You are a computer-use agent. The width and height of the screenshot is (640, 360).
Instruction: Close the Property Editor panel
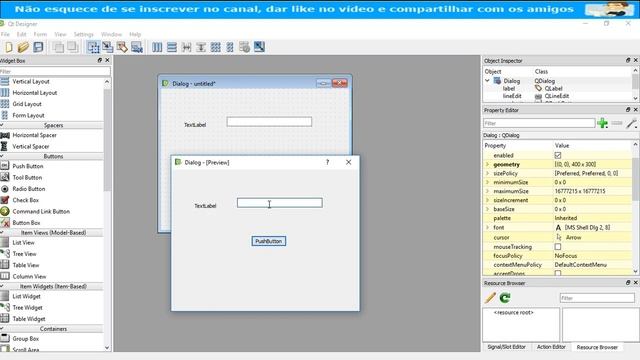tap(635, 110)
